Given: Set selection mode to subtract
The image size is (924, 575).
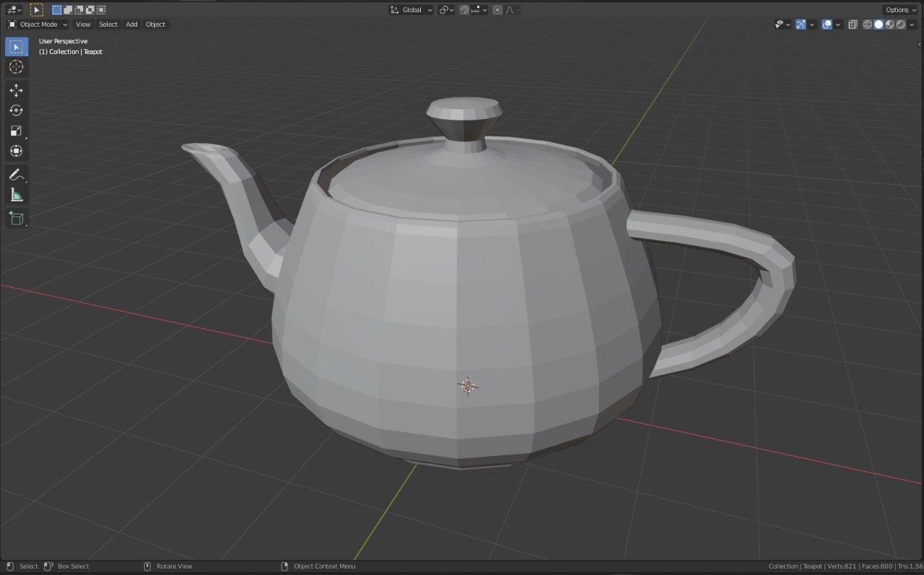Looking at the screenshot, I should tap(79, 10).
